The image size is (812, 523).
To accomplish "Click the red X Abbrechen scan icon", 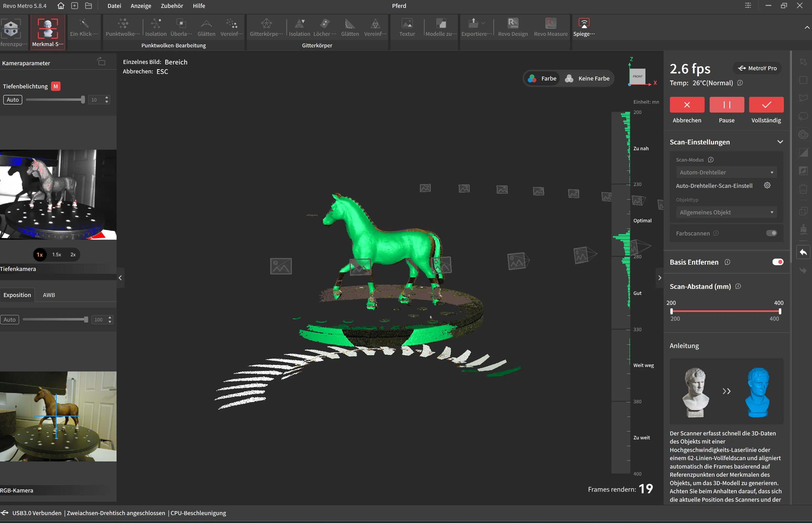I will (x=687, y=105).
